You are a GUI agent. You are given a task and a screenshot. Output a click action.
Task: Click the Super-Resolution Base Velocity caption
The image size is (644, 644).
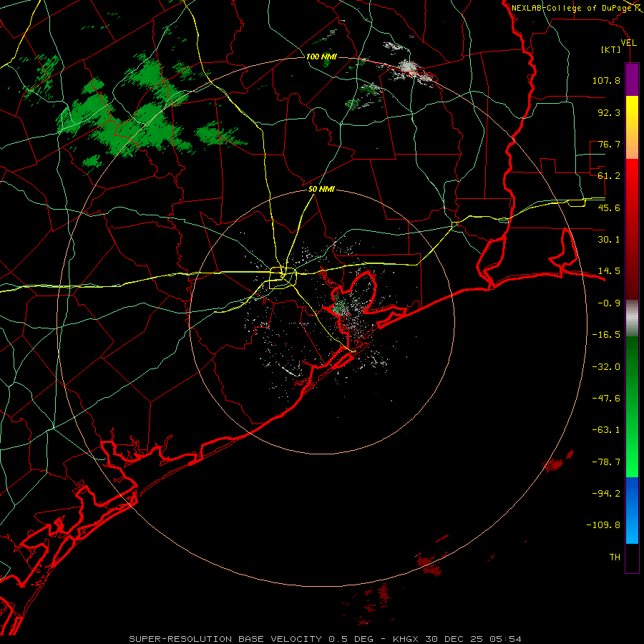point(325,639)
